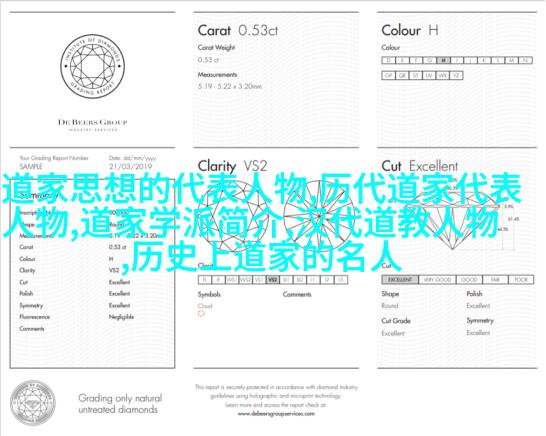Click the De Beers Group logo text

coord(93,122)
